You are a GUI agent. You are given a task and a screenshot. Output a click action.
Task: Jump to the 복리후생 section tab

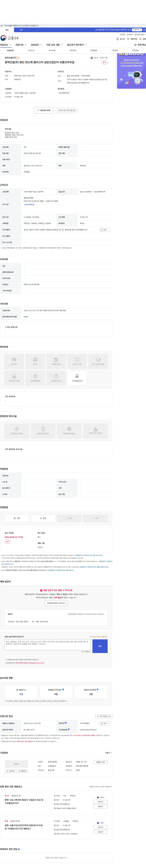pos(73,51)
